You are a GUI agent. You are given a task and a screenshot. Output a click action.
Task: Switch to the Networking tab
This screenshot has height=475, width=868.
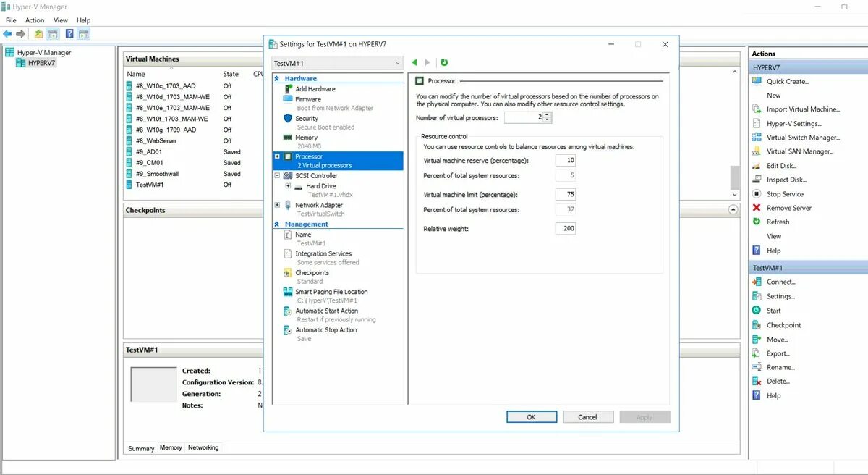(203, 447)
